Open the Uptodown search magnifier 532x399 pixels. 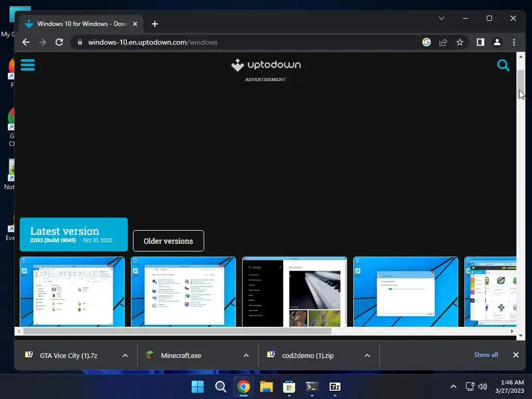(x=503, y=65)
